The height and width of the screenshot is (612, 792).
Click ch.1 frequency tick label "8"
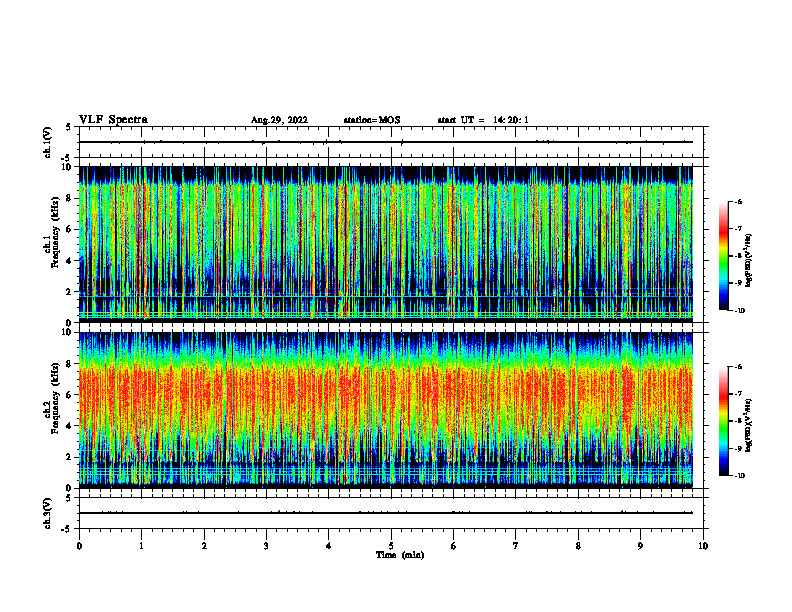[70, 198]
